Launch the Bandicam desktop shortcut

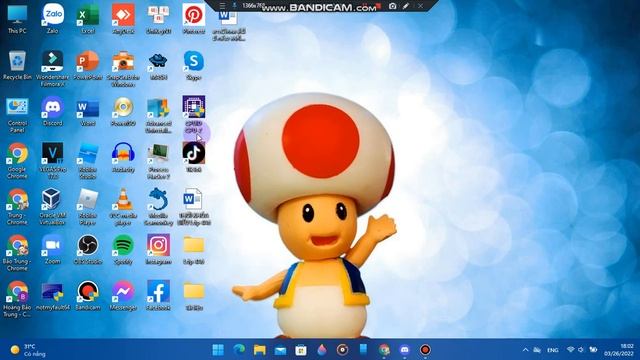pyautogui.click(x=88, y=296)
